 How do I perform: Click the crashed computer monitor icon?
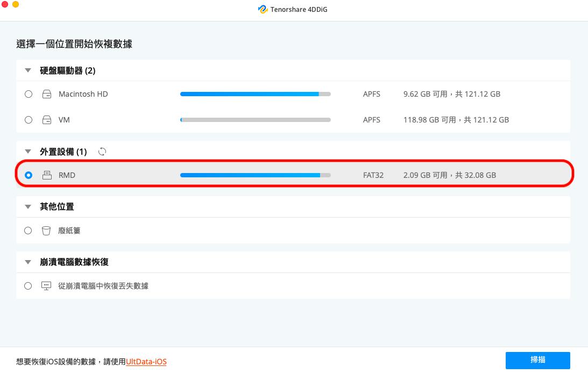pos(46,286)
